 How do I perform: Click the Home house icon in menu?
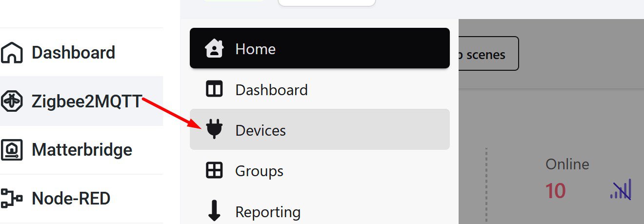pos(214,49)
